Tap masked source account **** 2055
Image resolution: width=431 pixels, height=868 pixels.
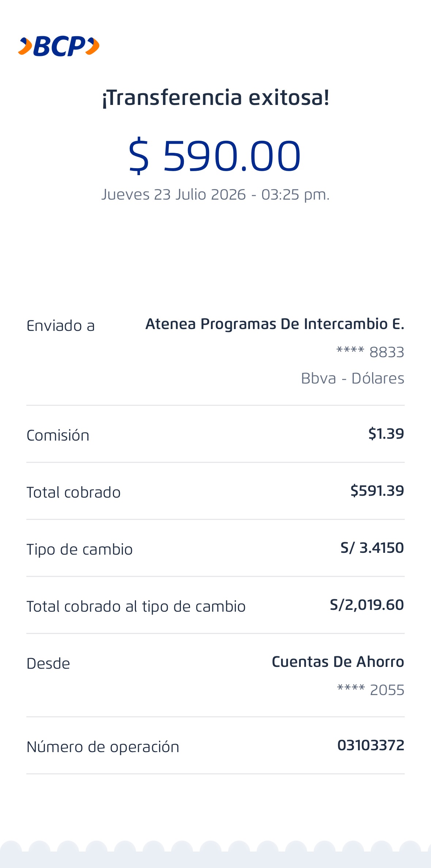coord(371,690)
